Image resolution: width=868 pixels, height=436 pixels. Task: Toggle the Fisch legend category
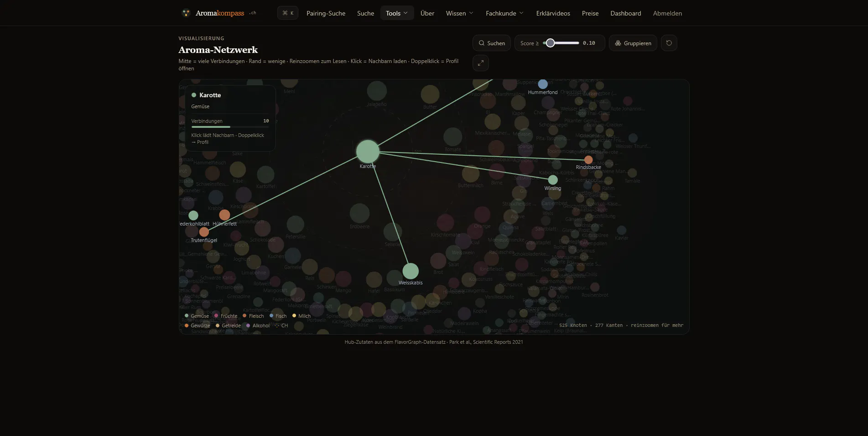278,316
